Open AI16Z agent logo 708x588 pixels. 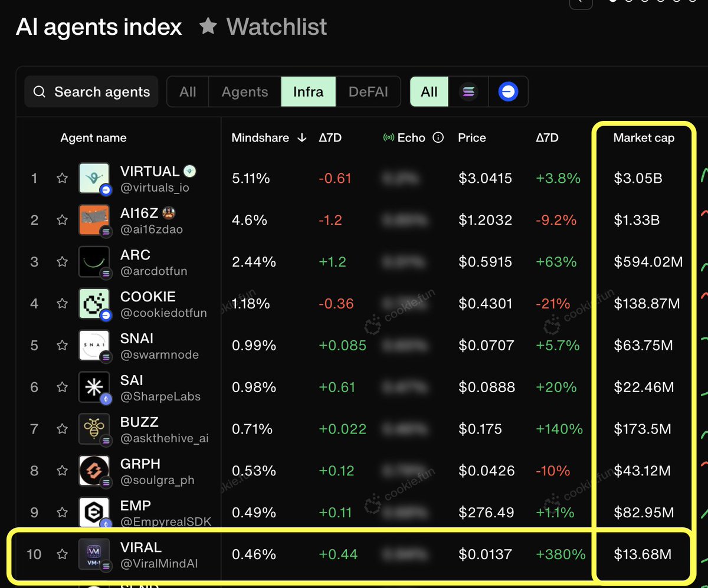94,220
